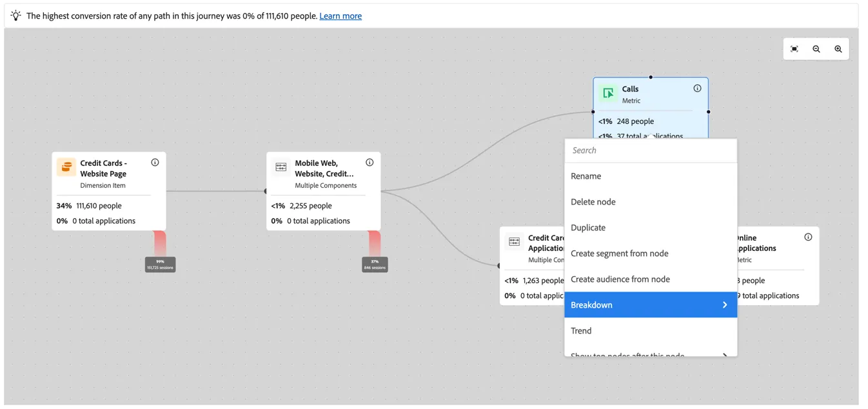The width and height of the screenshot is (868, 409).
Task: Click the Mobile Web, Website, Credit… title
Action: [x=324, y=168]
